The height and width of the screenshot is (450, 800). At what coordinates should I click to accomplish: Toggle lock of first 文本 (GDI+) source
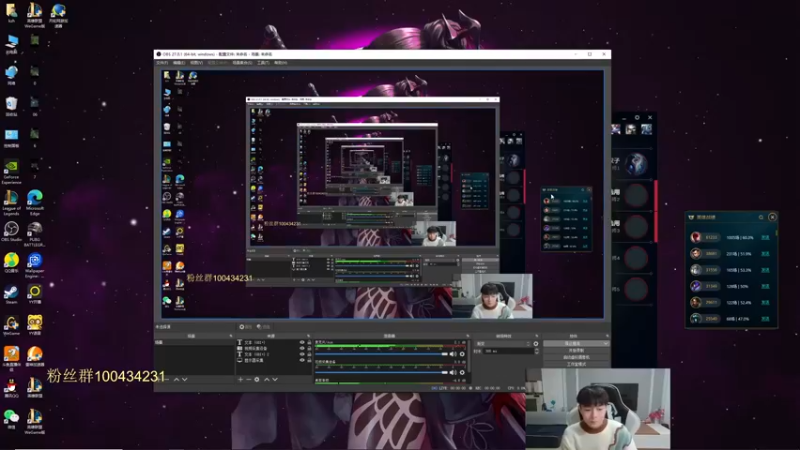(x=309, y=342)
